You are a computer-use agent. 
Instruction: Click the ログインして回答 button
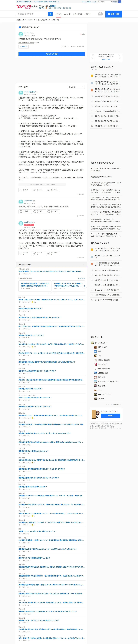[52, 54]
